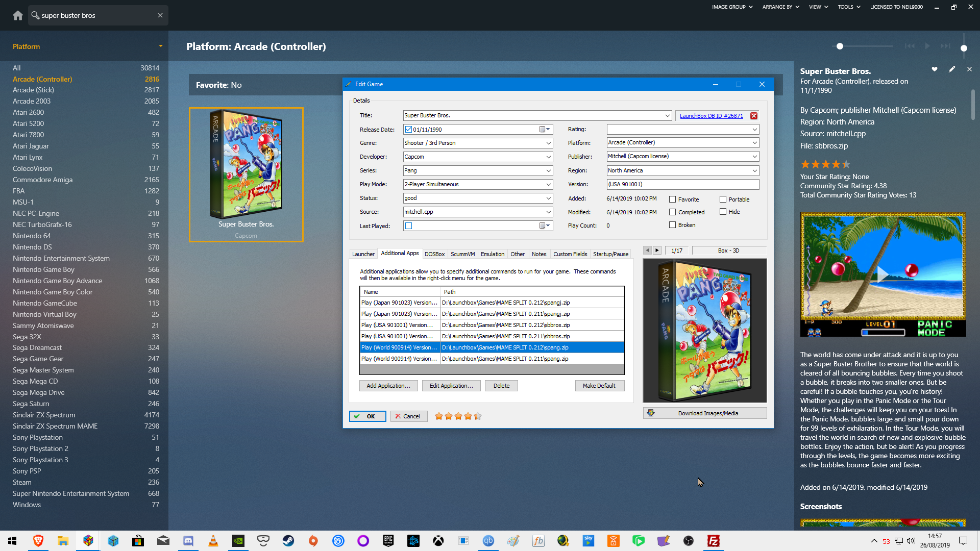Skip to next track in music controls

(x=945, y=46)
